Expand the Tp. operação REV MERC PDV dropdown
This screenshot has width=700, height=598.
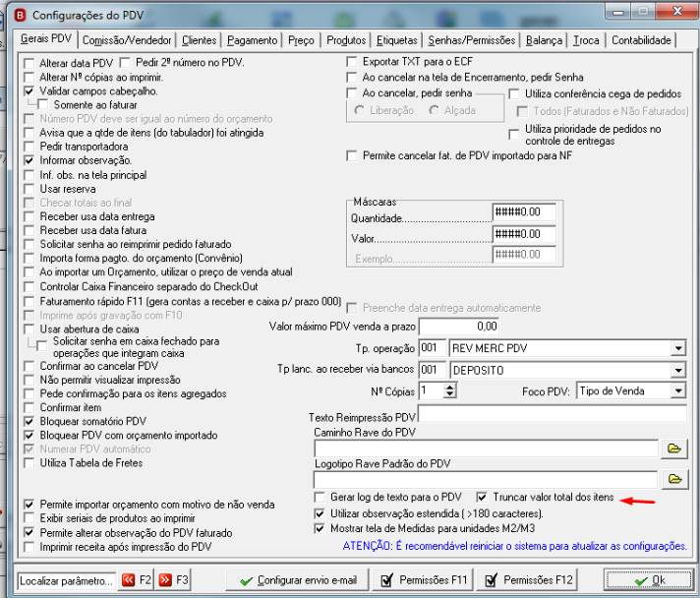pyautogui.click(x=678, y=348)
